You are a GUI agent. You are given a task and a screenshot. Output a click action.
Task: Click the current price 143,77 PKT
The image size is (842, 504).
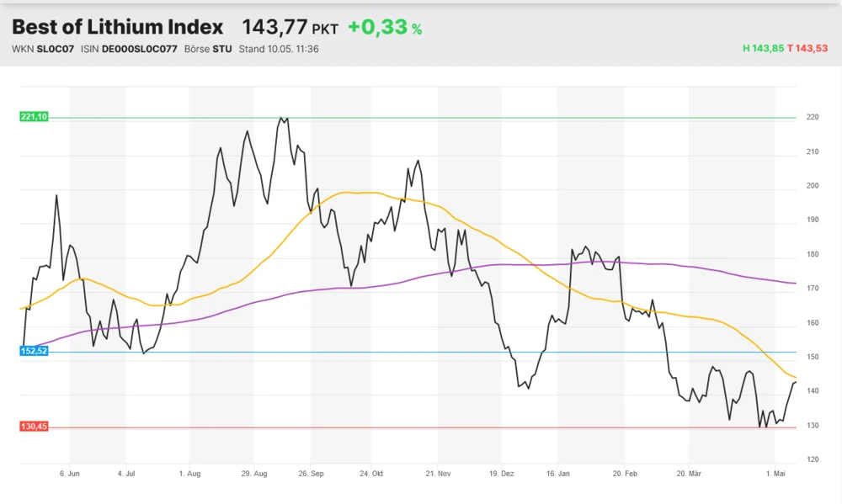(290, 28)
